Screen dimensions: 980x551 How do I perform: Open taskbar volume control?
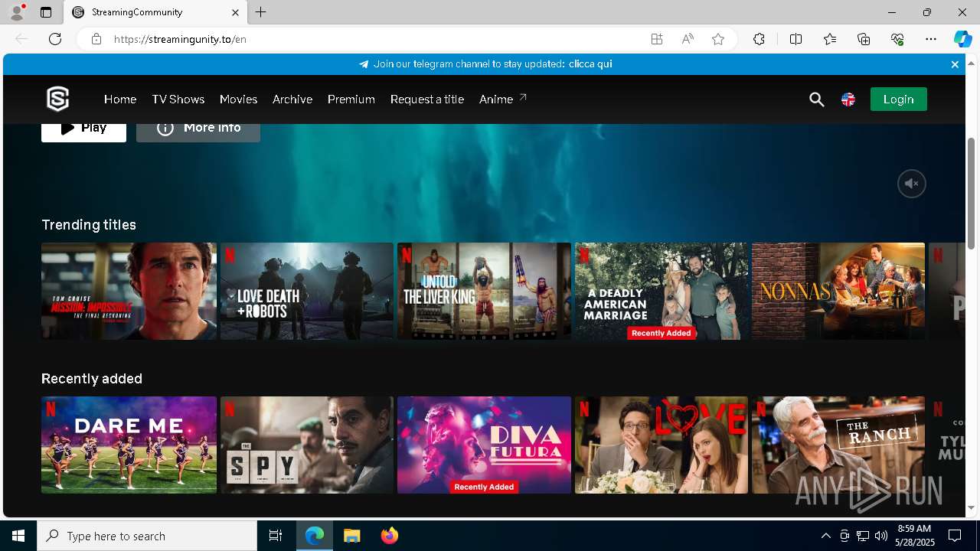[x=880, y=536]
